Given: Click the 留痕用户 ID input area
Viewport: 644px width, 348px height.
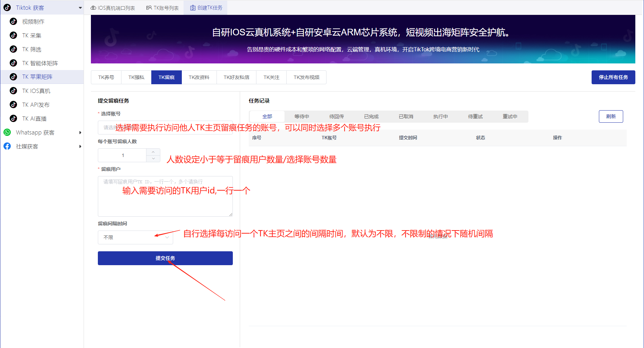Looking at the screenshot, I should tap(165, 197).
